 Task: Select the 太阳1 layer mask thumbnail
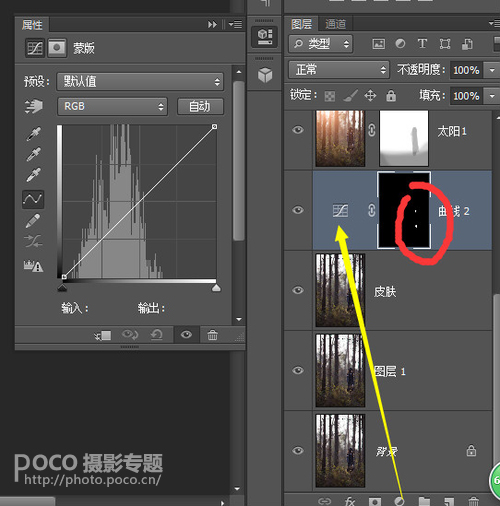tap(404, 138)
